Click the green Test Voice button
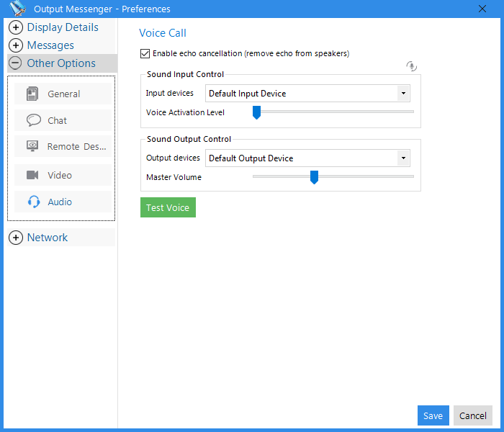 pos(168,207)
